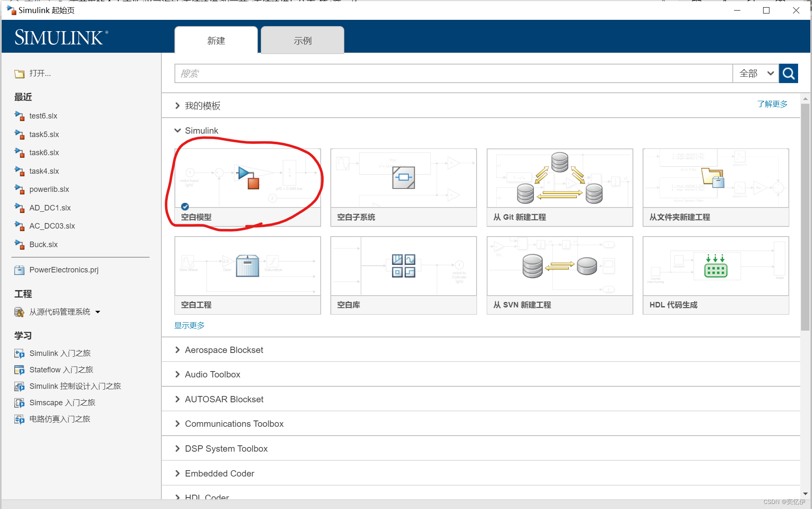This screenshot has width=812, height=509.
Task: Click the Git databases icon in 从 Git 新建工程
Action: click(x=560, y=178)
